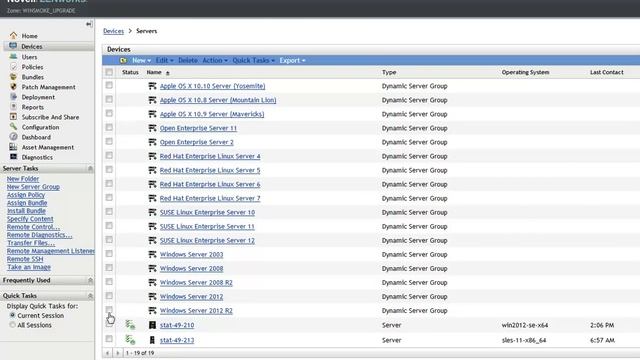The width and height of the screenshot is (640, 360).
Task: Select the All Sessions radio button
Action: coord(12,325)
